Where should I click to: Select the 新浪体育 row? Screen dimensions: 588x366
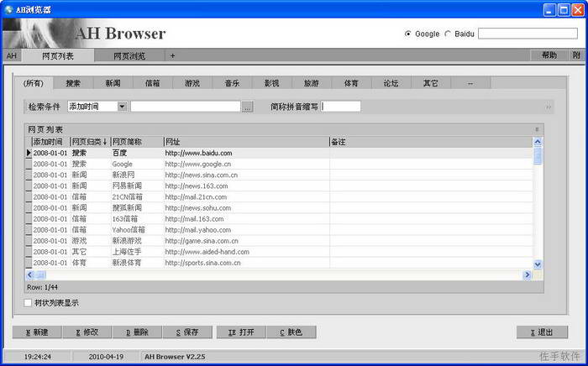click(x=279, y=263)
